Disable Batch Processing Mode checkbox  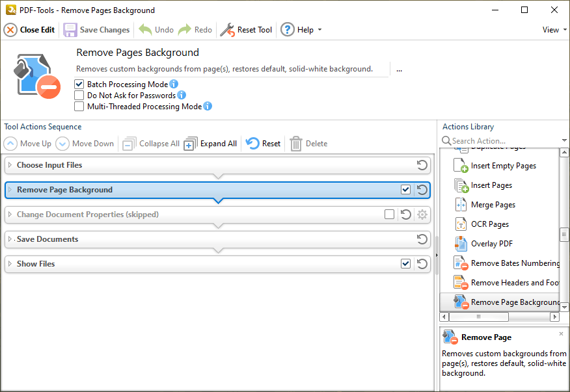click(79, 85)
